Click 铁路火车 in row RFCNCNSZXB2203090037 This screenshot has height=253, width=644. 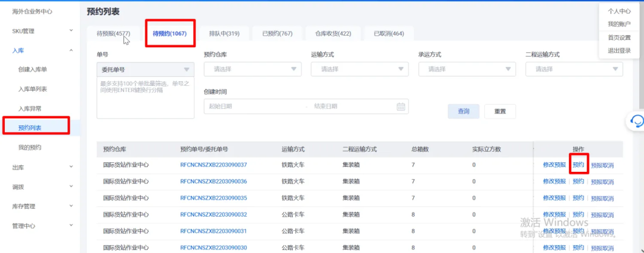293,165
